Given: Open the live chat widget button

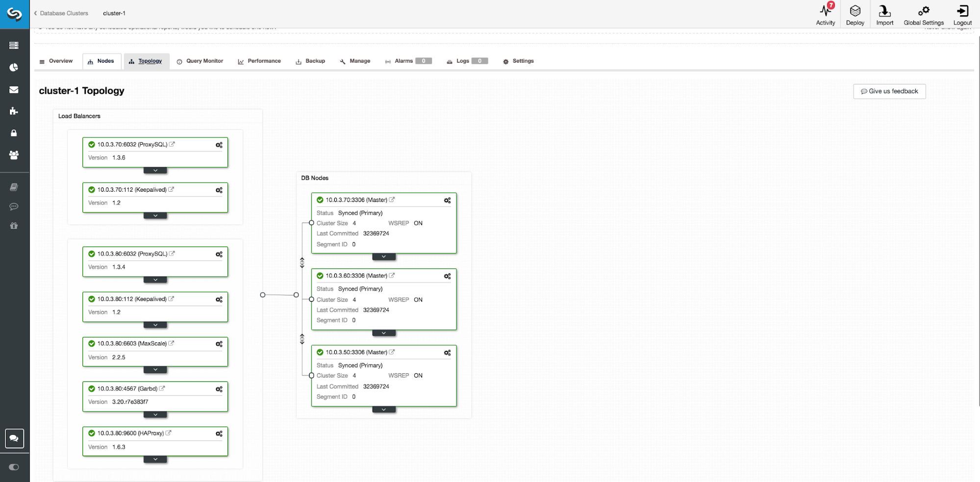Looking at the screenshot, I should [x=14, y=438].
